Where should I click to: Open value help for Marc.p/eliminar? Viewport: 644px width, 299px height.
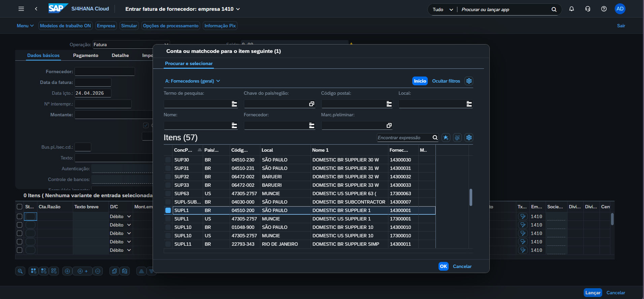389,125
